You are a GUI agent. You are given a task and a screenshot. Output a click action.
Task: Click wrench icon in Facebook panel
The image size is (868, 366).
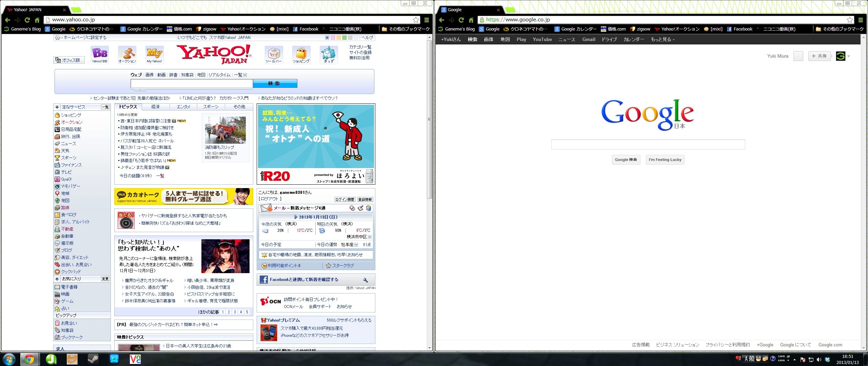tap(366, 280)
